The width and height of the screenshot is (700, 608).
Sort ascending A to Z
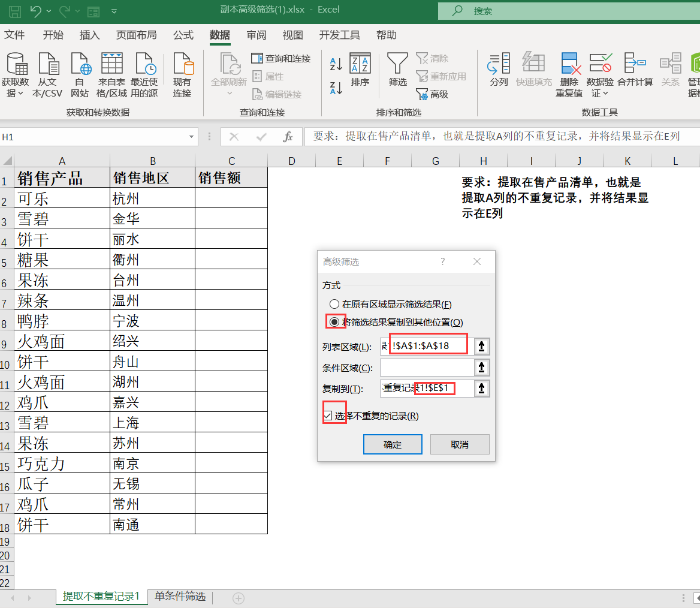click(x=336, y=64)
